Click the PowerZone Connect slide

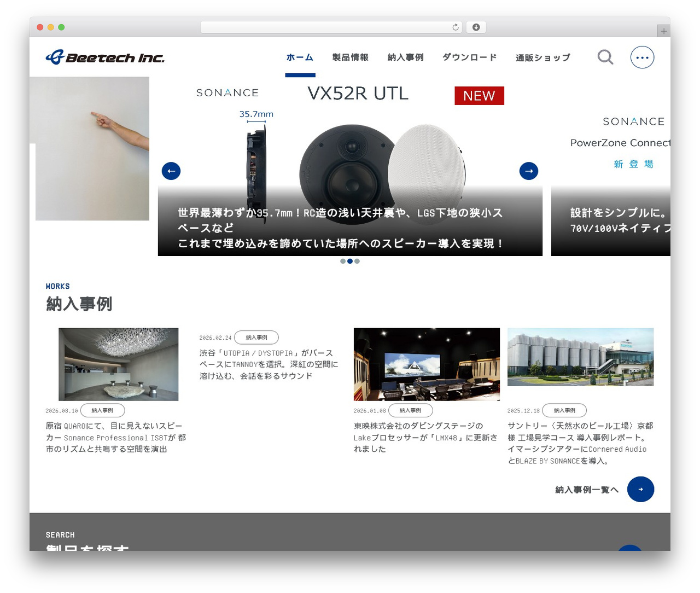point(611,166)
